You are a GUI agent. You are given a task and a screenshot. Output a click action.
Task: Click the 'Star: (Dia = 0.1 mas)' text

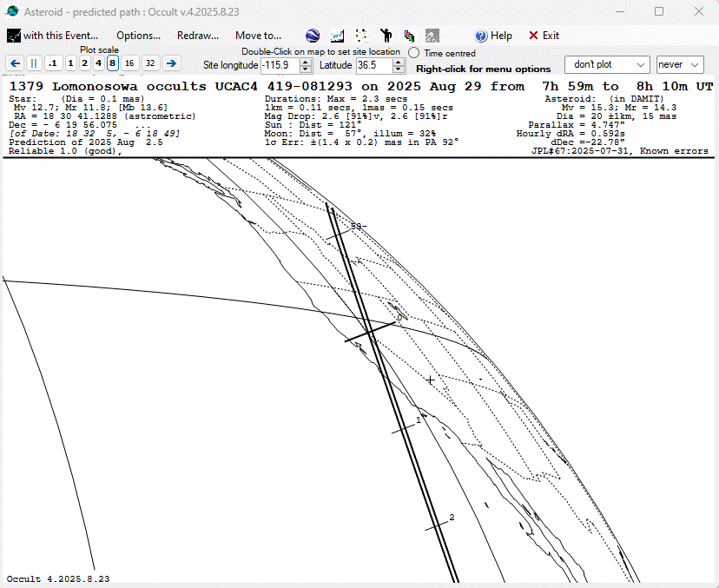[76, 99]
